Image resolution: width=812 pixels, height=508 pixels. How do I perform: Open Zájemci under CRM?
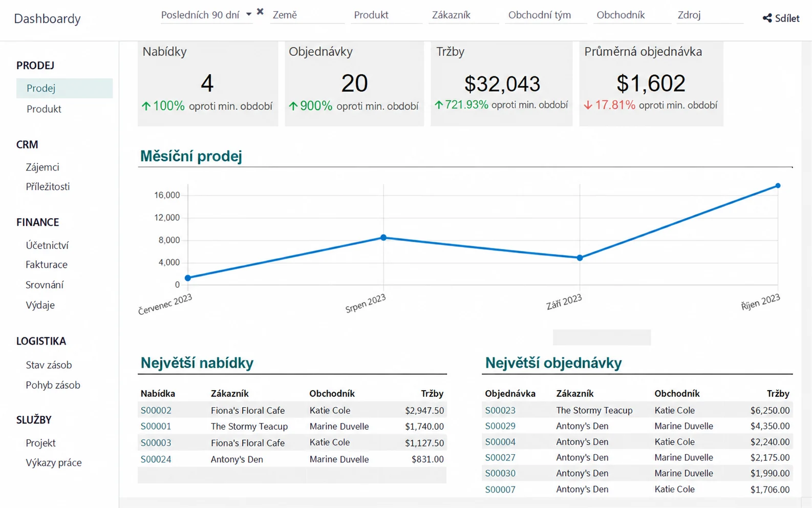pos(42,167)
